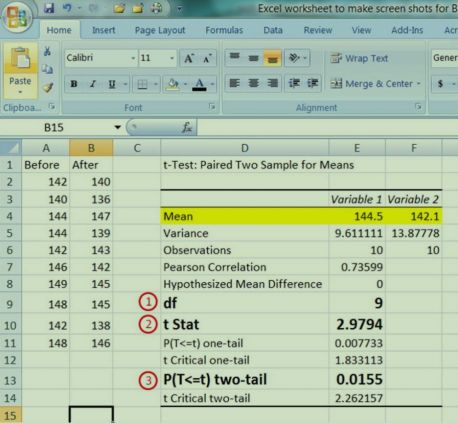
Task: Toggle Bold formatting
Action: (74, 84)
